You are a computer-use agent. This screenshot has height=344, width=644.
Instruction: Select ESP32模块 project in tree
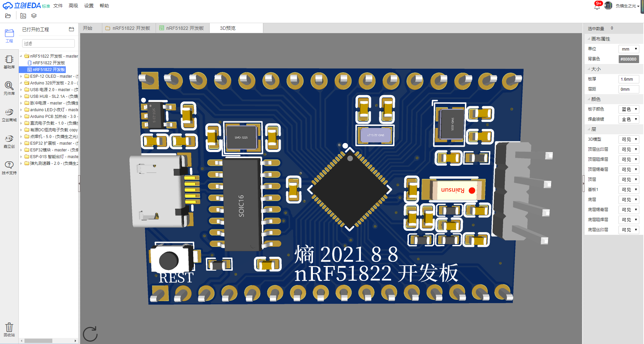pos(51,150)
